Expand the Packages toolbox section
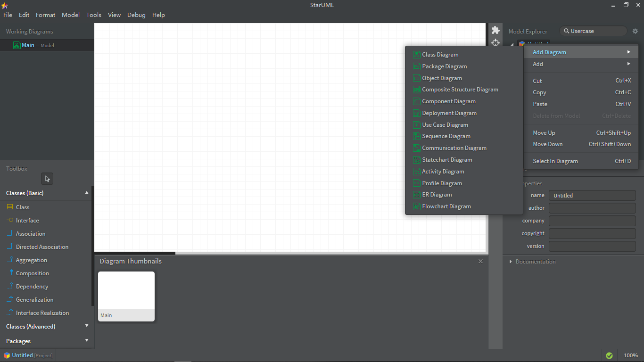The height and width of the screenshot is (362, 644). (87, 341)
